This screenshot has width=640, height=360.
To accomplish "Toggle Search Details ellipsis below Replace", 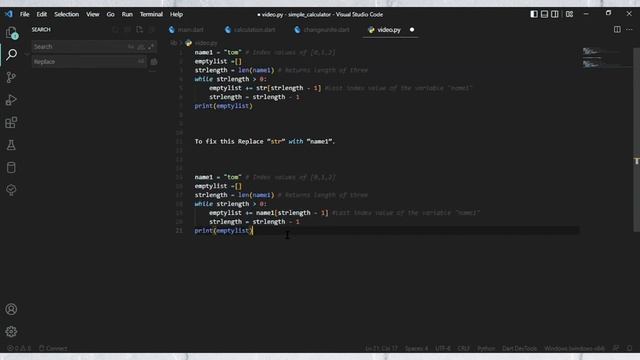I will 152,71.
